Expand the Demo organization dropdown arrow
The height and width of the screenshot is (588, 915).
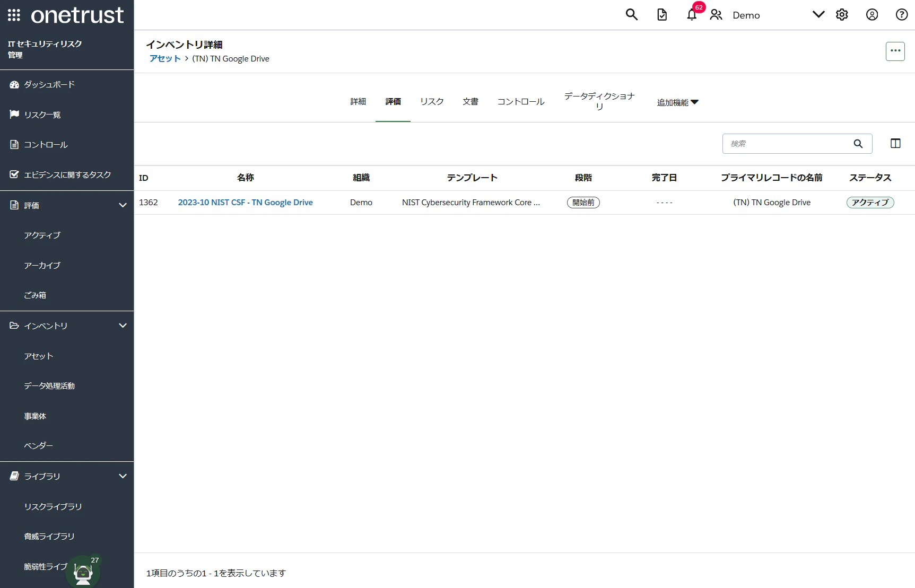(818, 14)
